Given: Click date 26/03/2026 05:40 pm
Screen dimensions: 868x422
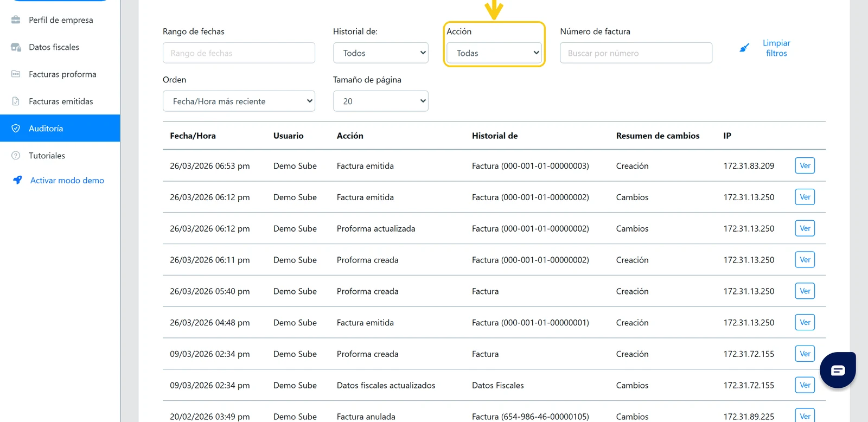Looking at the screenshot, I should click(x=209, y=291).
